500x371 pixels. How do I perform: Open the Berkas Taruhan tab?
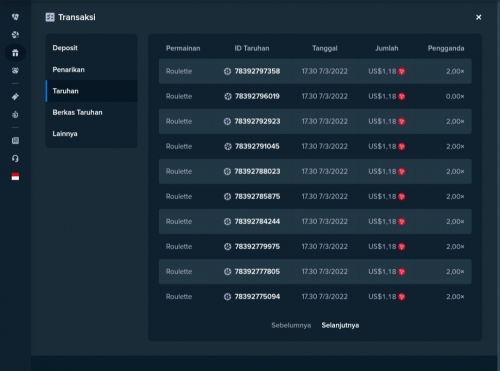tap(91, 112)
